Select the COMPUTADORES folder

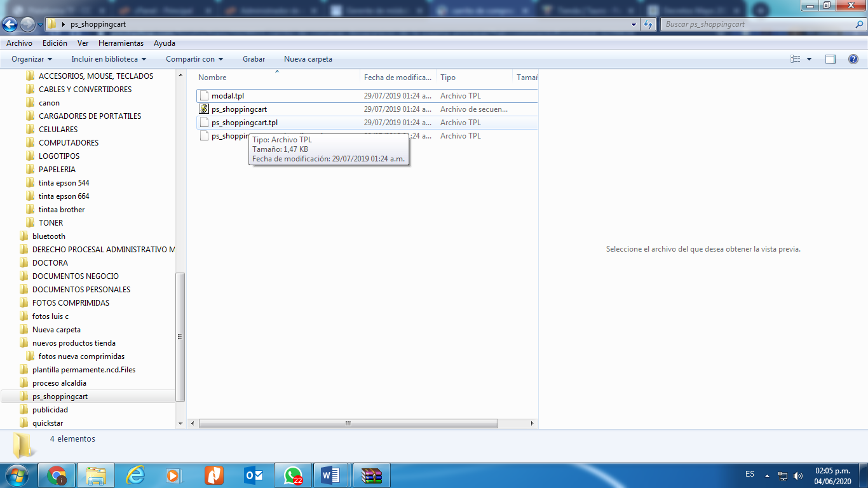coord(69,143)
